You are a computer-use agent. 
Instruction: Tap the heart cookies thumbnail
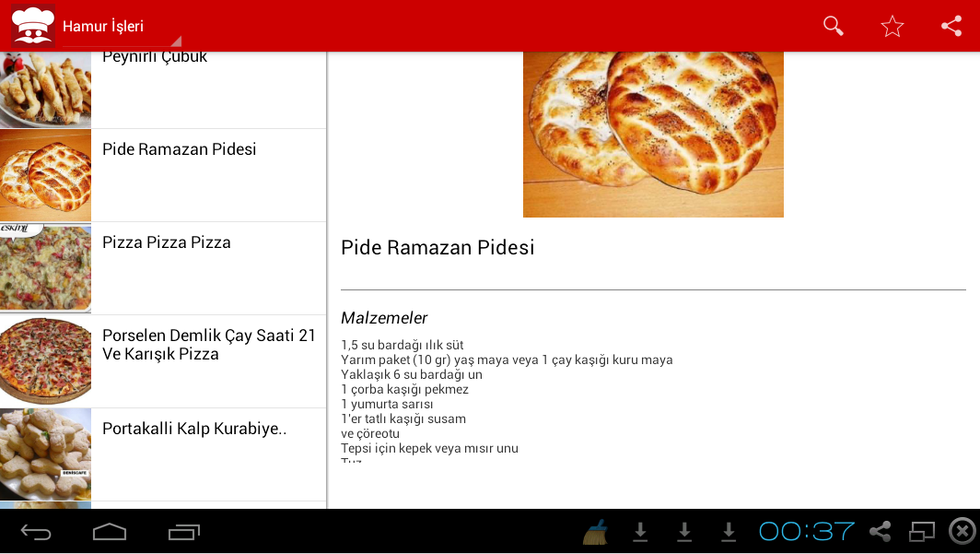(46, 454)
